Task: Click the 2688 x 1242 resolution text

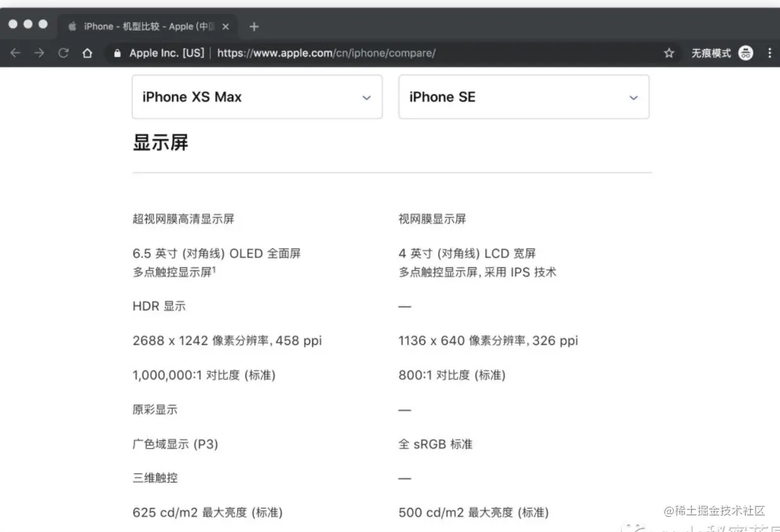Action: (x=227, y=341)
